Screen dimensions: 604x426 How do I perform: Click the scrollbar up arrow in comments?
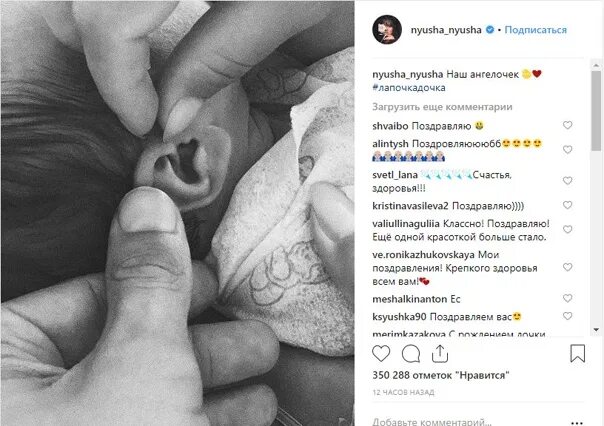click(x=596, y=65)
